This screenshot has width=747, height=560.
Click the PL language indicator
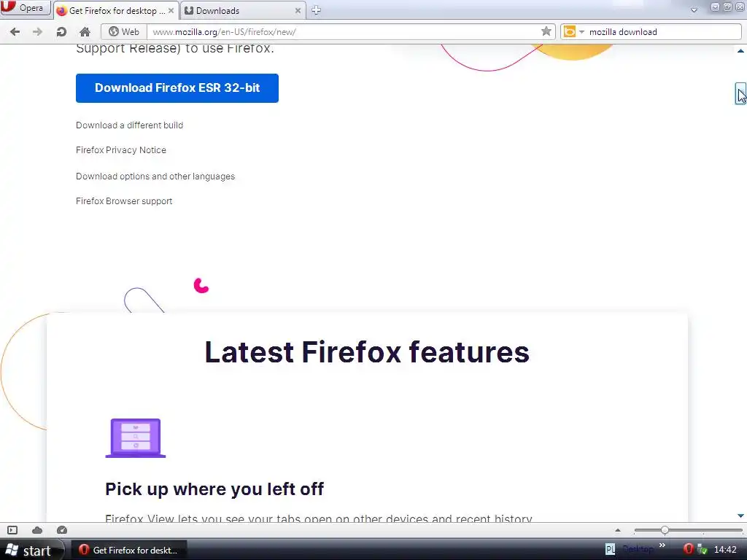[x=610, y=550]
